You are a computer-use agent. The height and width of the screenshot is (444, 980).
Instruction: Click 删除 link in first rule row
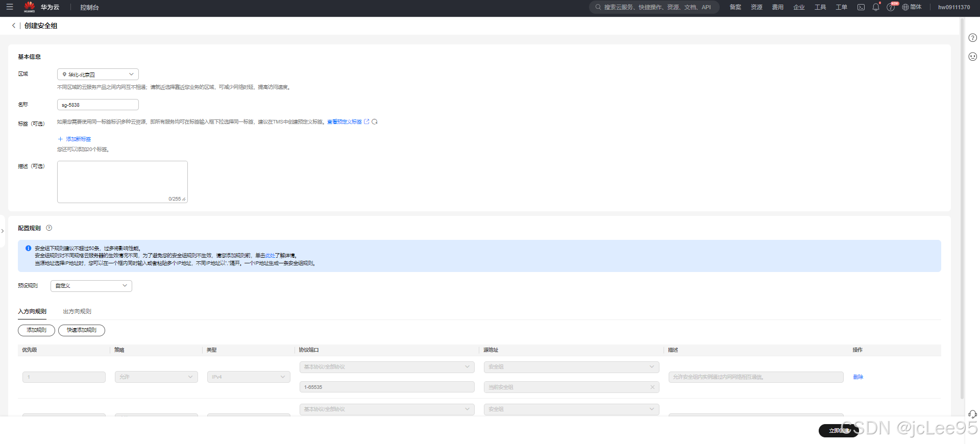858,377
